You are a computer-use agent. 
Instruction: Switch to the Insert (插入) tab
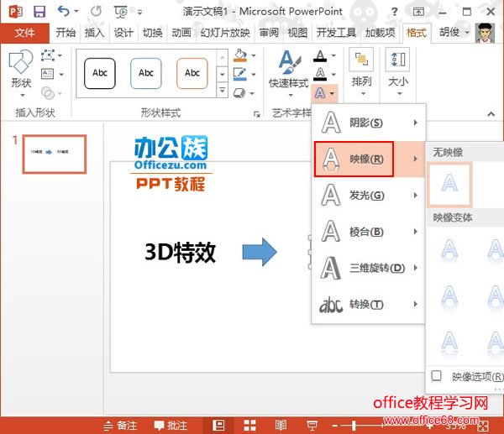tap(94, 33)
